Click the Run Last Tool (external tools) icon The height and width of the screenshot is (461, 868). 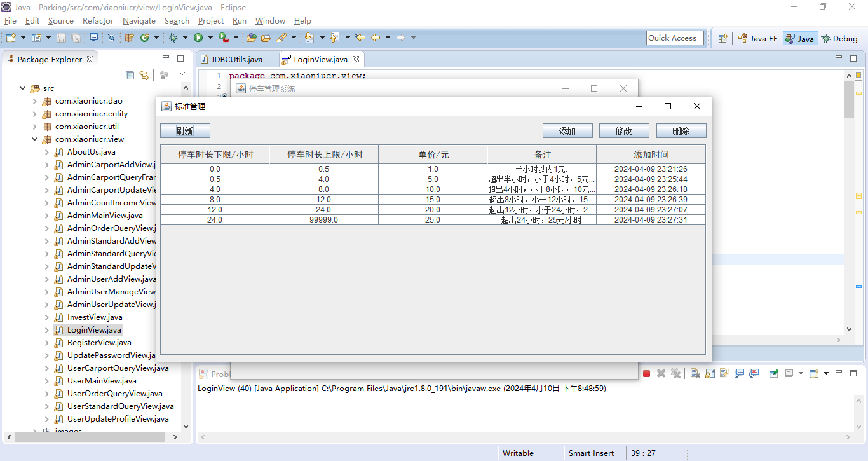tap(224, 38)
